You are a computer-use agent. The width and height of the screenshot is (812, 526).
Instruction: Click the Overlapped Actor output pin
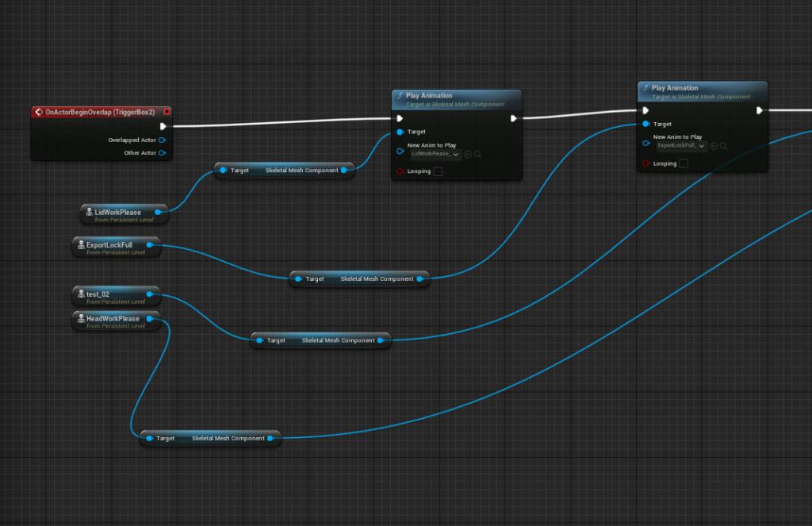coord(163,140)
